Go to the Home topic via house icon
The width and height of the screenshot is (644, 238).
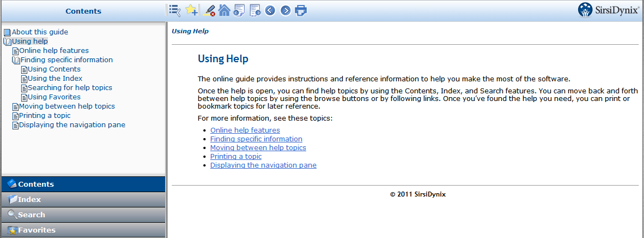224,10
